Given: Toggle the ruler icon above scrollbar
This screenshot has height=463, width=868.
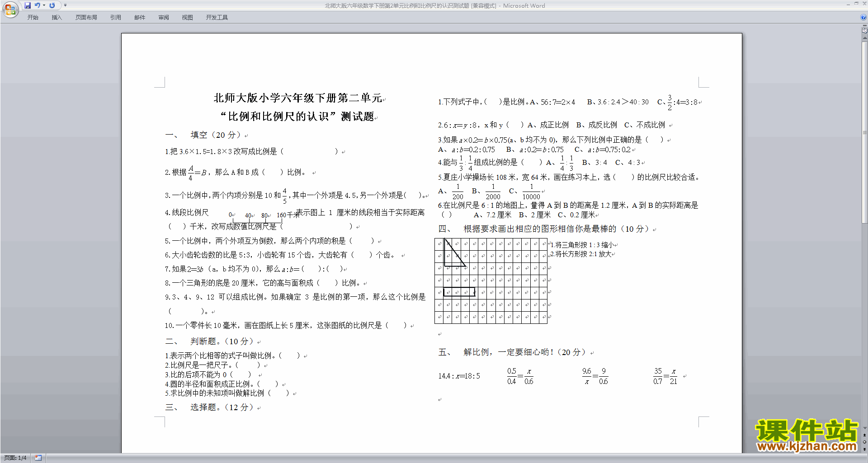Looking at the screenshot, I should (x=865, y=30).
